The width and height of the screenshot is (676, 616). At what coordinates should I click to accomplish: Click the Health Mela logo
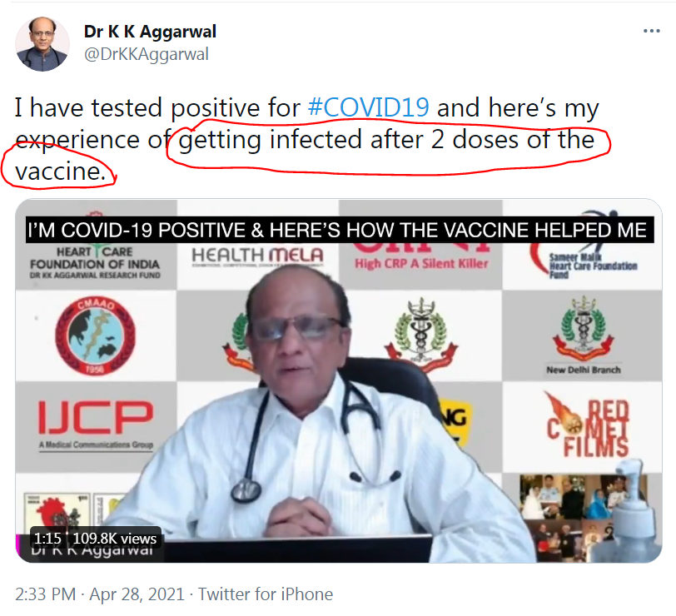[x=257, y=257]
